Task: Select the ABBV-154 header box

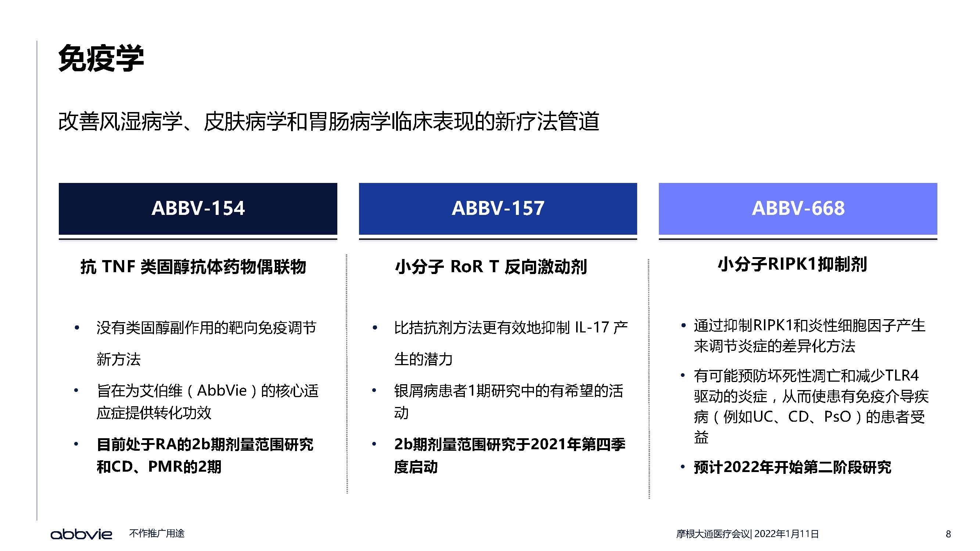Action: (198, 208)
